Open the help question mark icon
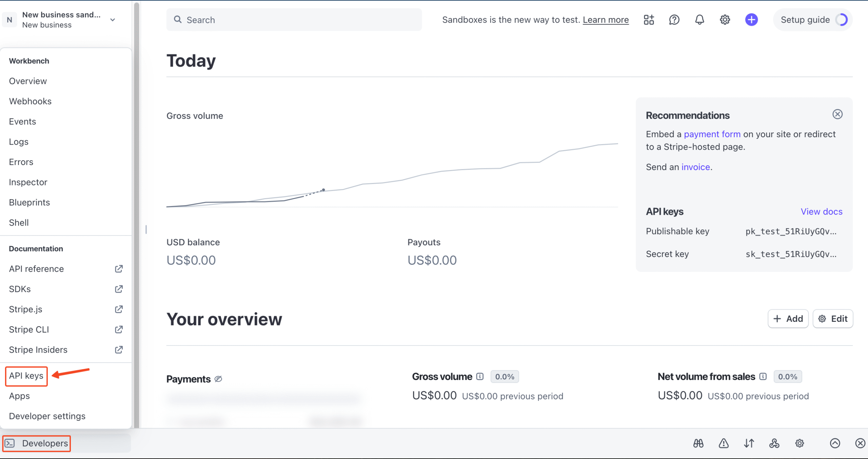Viewport: 868px width, 459px height. [x=674, y=20]
